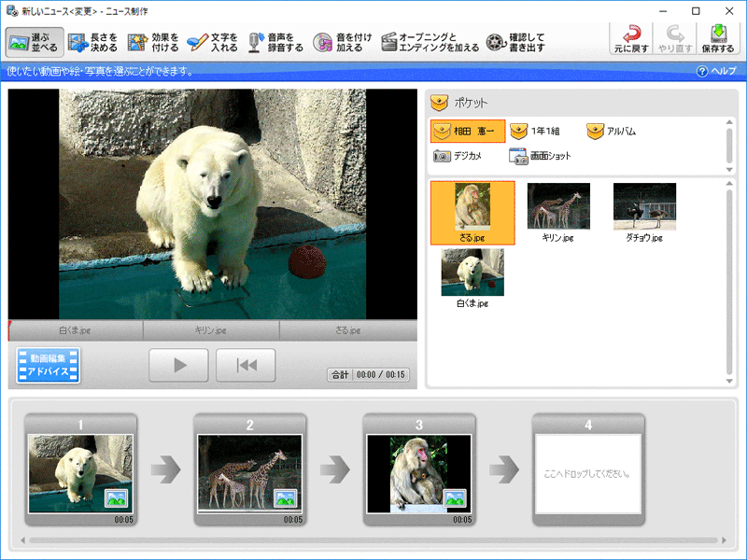Open the ヘルプ help link

[716, 71]
